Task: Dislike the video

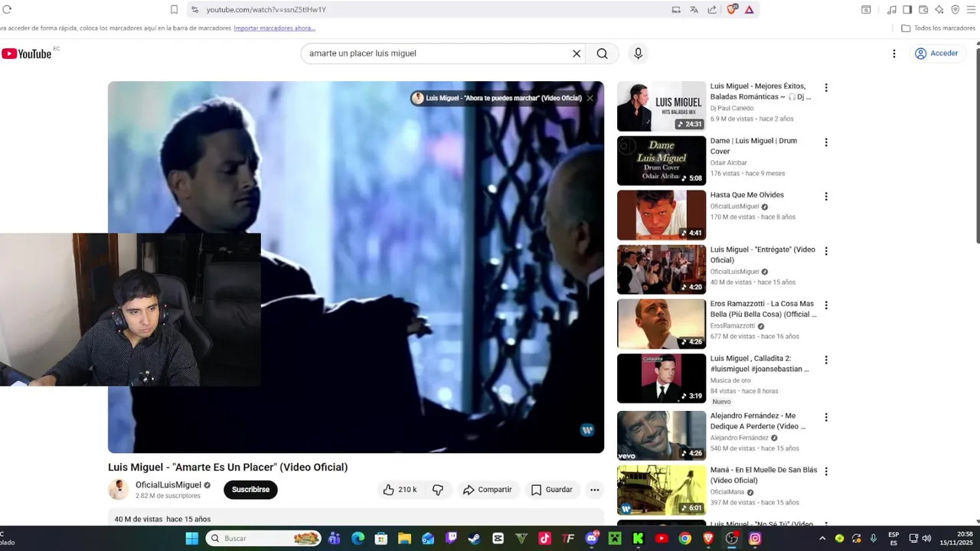Action: click(438, 490)
